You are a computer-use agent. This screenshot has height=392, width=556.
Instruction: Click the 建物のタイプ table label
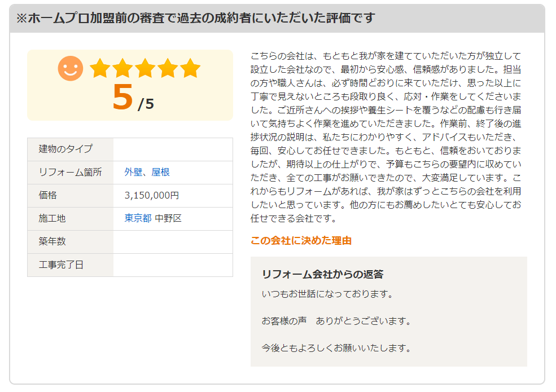coord(65,149)
